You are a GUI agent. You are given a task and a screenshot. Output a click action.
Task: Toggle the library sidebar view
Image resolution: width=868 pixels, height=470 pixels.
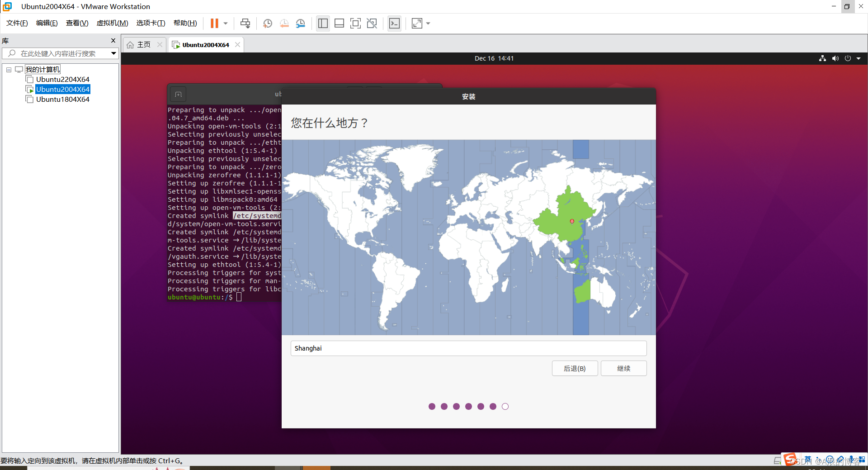(x=323, y=23)
